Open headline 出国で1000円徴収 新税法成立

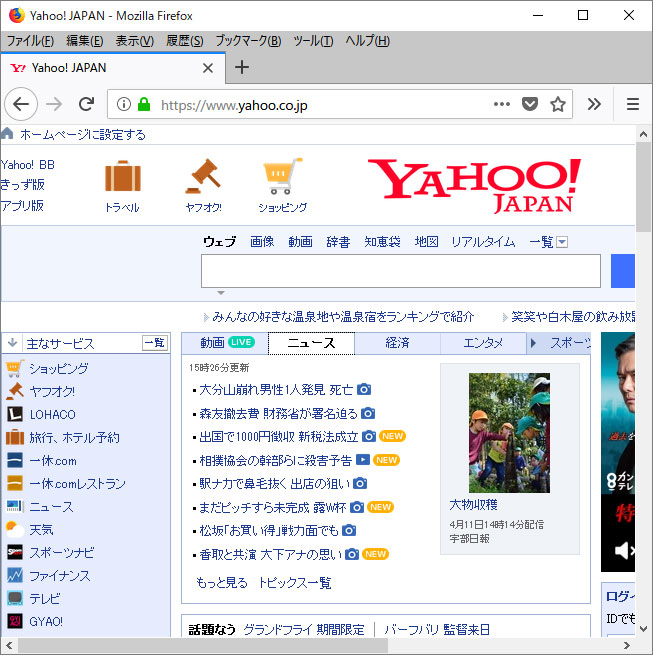pos(279,437)
